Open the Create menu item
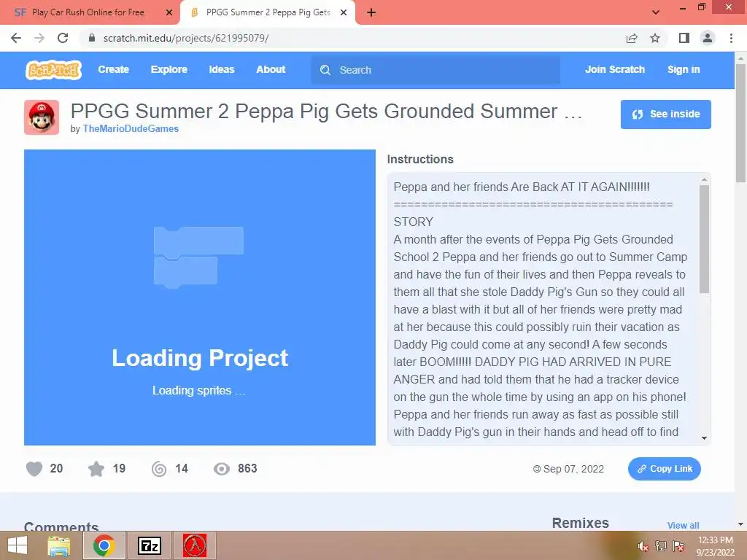747x560 pixels. point(113,69)
